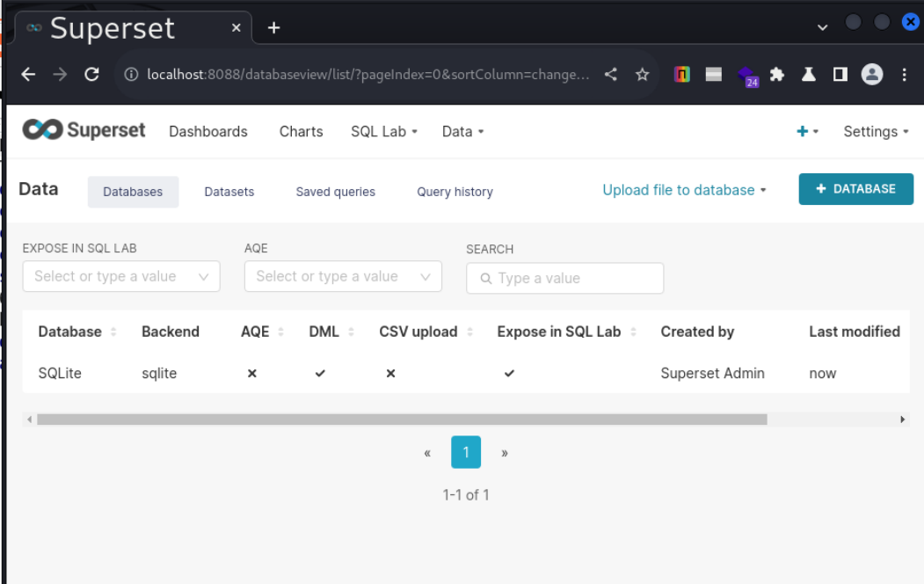Share this page via the share icon
This screenshot has height=584, width=924.
click(x=611, y=75)
